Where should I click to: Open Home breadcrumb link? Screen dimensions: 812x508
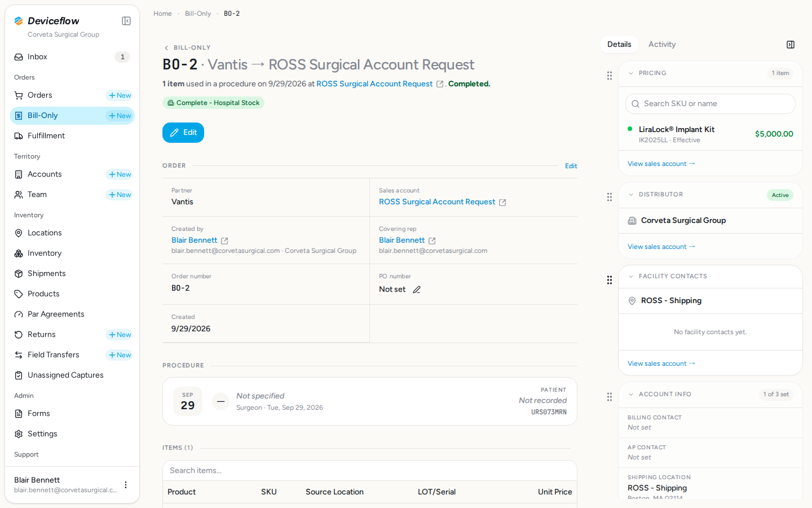click(162, 14)
